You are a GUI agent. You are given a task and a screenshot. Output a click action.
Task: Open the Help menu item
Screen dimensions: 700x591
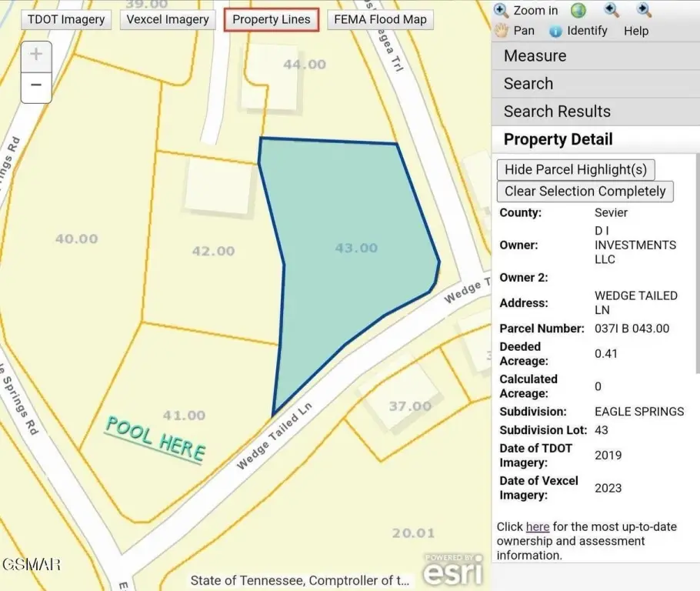(636, 31)
